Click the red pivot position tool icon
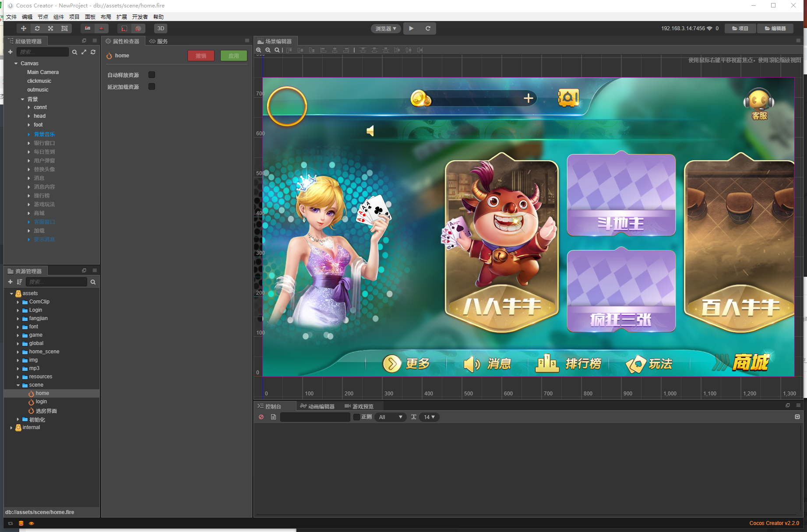The image size is (807, 532). (88, 28)
